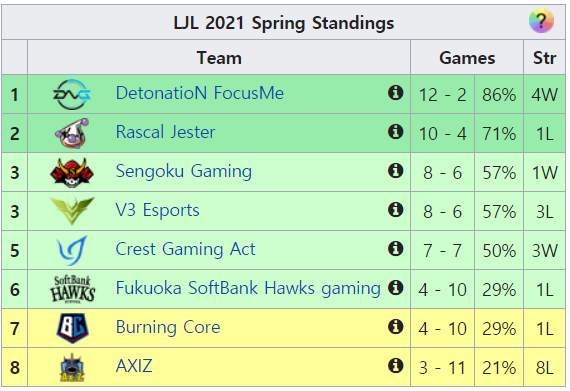Image resolution: width=570 pixels, height=391 pixels.
Task: Click the Rascal Jester jester logo
Action: [x=72, y=133]
